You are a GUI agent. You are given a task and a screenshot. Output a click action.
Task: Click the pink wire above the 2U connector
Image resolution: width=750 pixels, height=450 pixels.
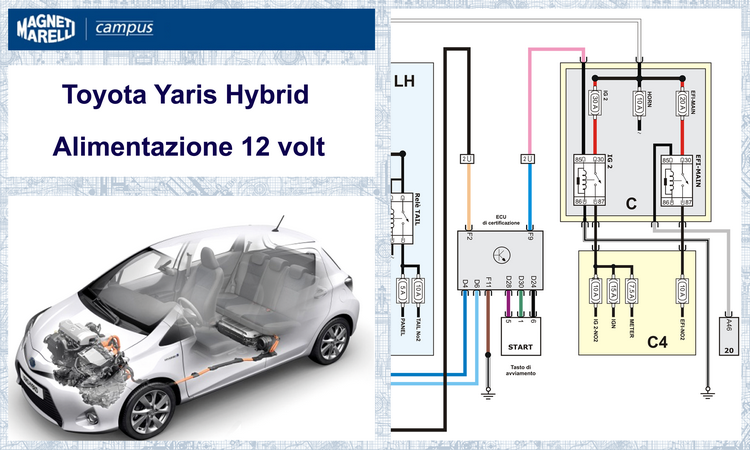click(529, 100)
